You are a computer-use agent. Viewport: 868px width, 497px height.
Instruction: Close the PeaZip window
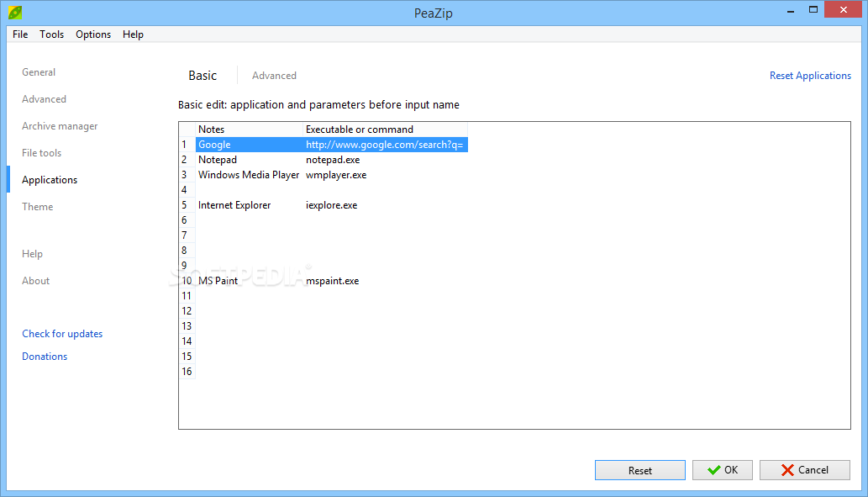tap(844, 9)
